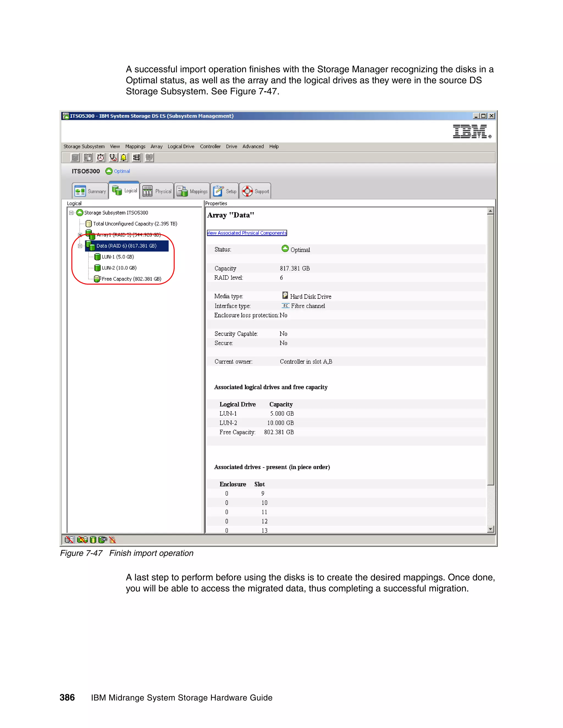Click the Array "Data" heading
Image resolution: width=563 pixels, height=728 pixels.
[230, 215]
